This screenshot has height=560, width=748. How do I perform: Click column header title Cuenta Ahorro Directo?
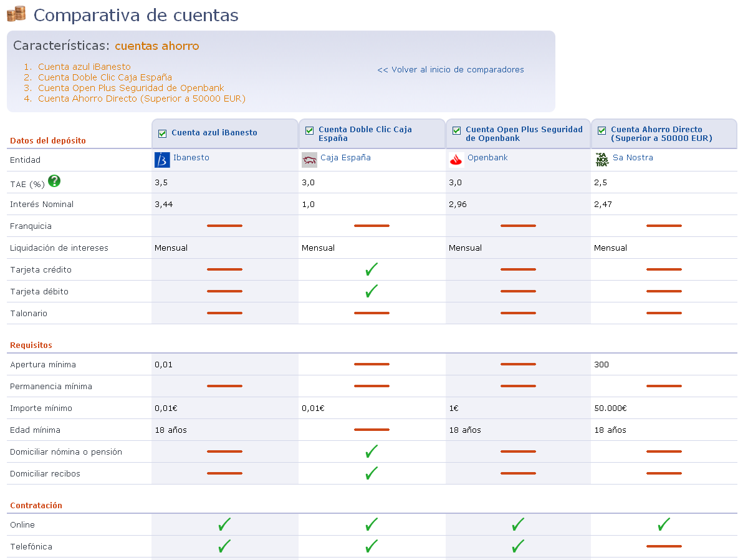coord(661,133)
